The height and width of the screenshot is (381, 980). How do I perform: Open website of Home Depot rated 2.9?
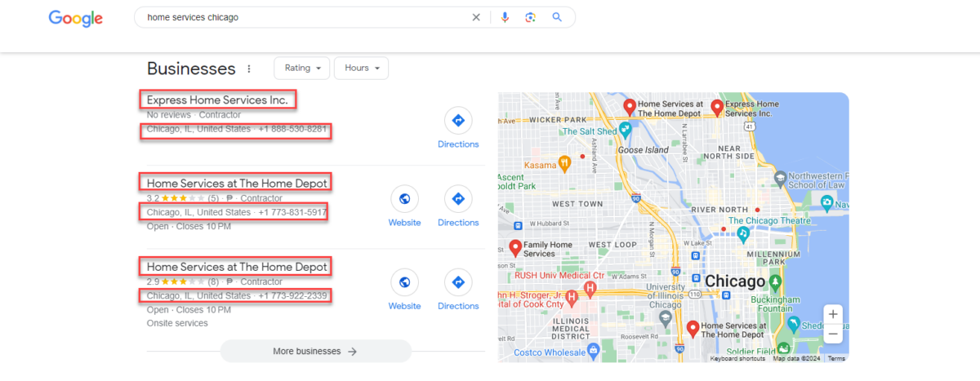(x=404, y=290)
